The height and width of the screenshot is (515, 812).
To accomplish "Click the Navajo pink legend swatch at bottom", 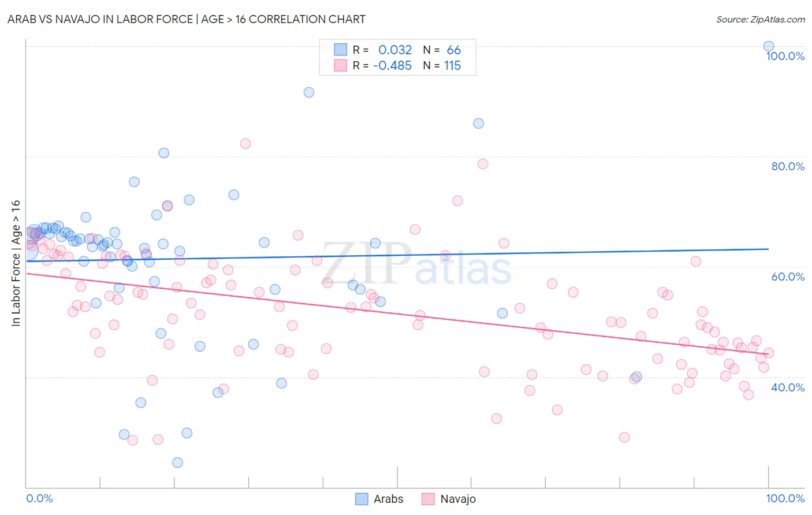I will pyautogui.click(x=428, y=499).
